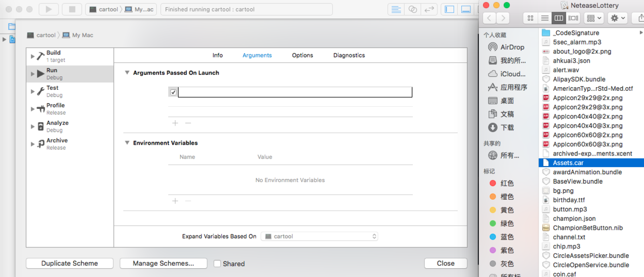Open 应用程序 in Finder sidebar

pos(508,87)
